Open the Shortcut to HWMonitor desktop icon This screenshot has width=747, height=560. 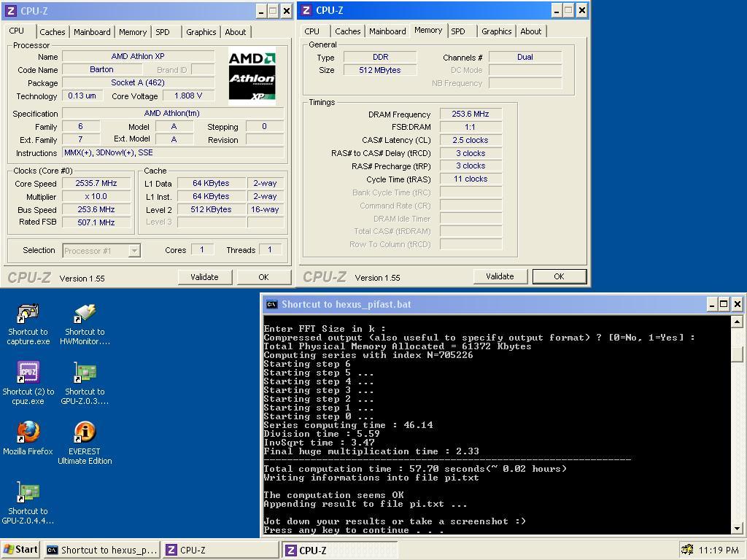point(85,324)
